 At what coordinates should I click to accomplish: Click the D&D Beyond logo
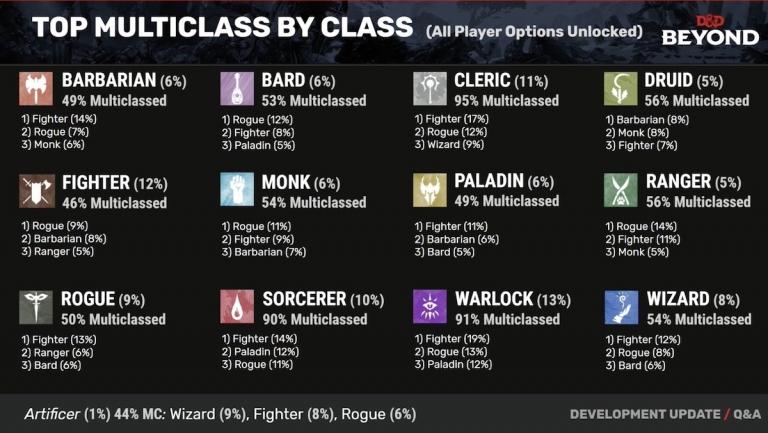(710, 30)
